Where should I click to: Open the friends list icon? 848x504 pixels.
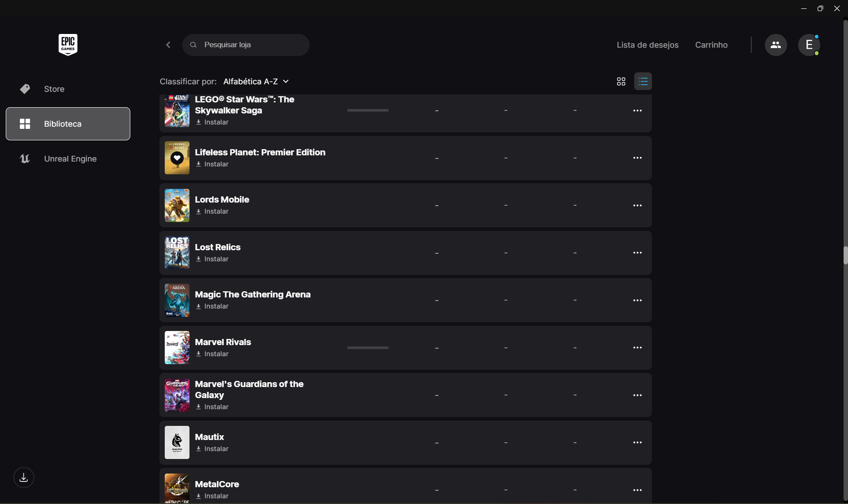pos(776,45)
